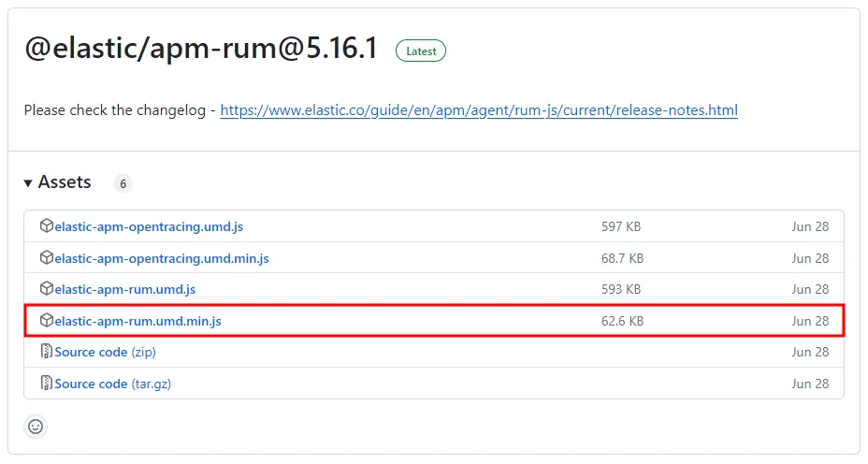Open the smiley reaction picker
Image resolution: width=868 pixels, height=464 pixels.
(36, 427)
